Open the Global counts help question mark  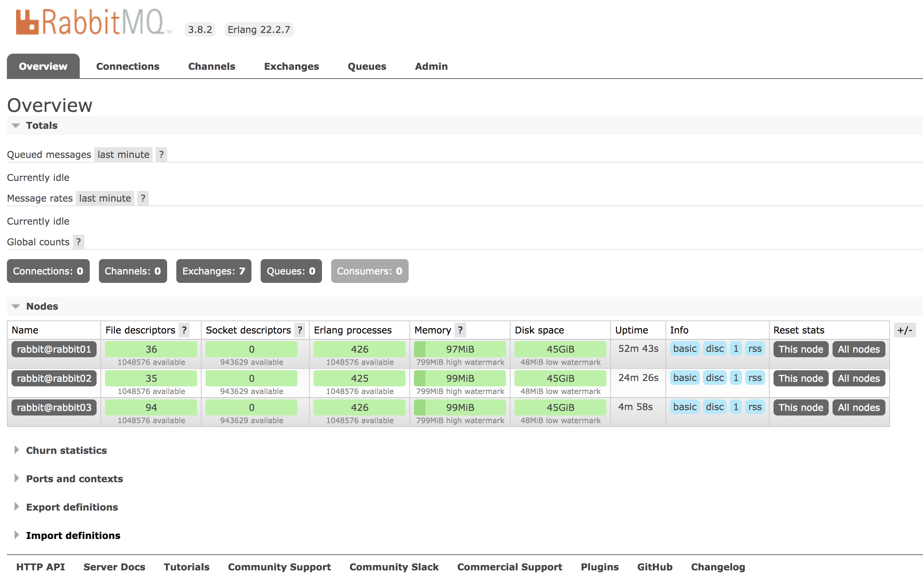[x=79, y=242]
